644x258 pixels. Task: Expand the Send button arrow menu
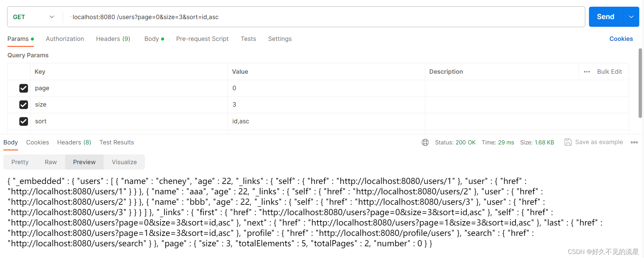[x=631, y=17]
